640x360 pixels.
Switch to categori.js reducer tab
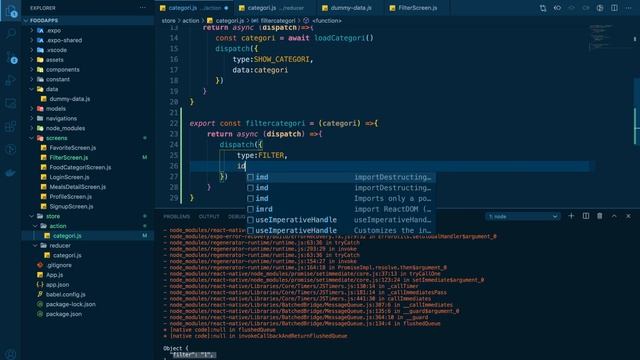click(x=275, y=8)
